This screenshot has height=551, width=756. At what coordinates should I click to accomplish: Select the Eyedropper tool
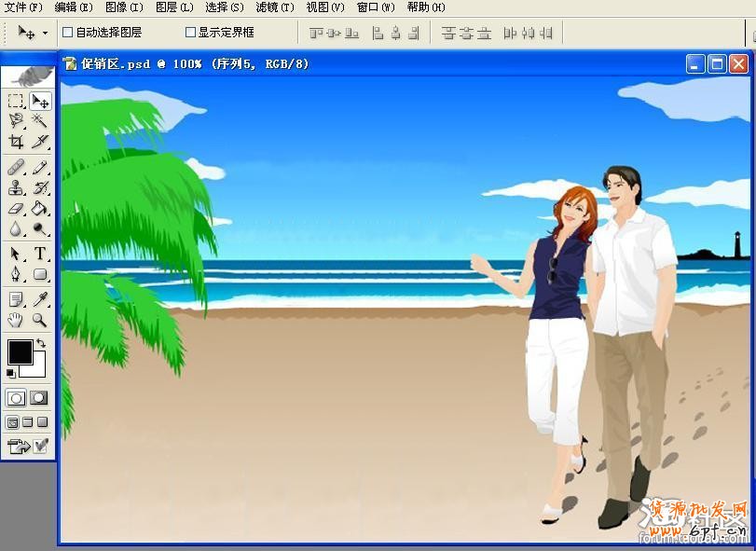click(x=40, y=299)
